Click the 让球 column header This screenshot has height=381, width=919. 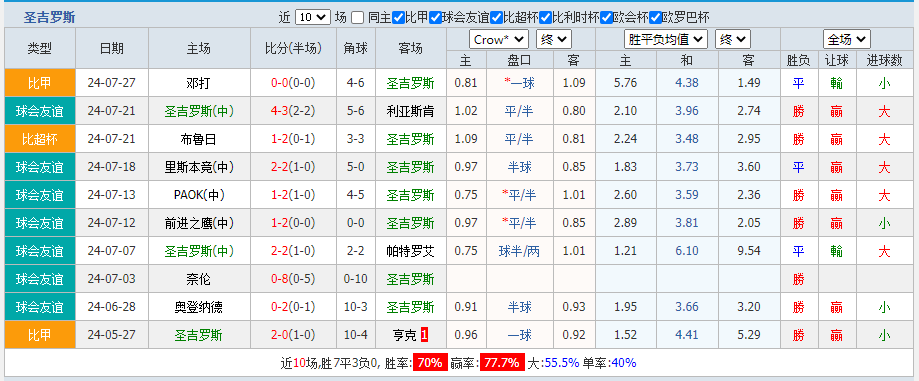pyautogui.click(x=836, y=60)
